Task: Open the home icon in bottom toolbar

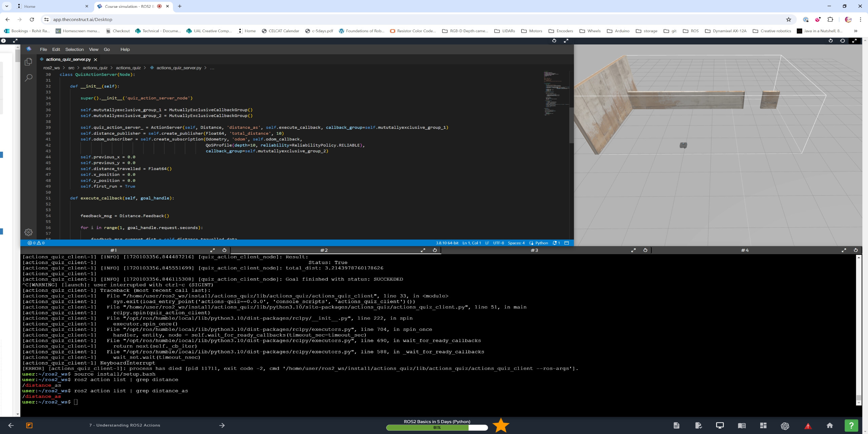Action: pyautogui.click(x=830, y=426)
